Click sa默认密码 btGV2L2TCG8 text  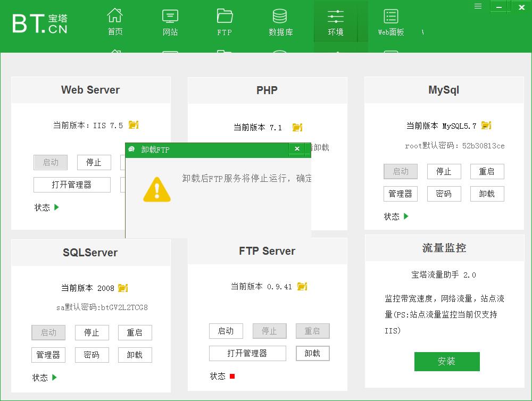click(x=102, y=307)
